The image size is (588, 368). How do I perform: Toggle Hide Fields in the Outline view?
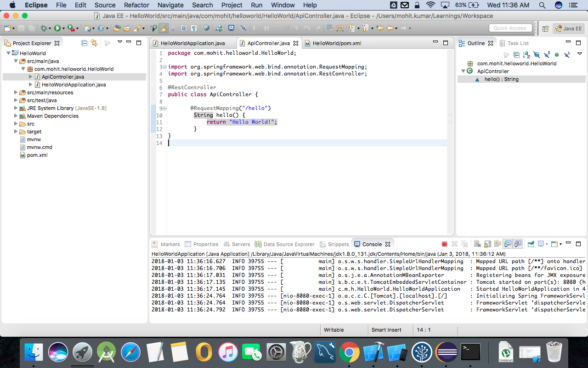[x=537, y=55]
